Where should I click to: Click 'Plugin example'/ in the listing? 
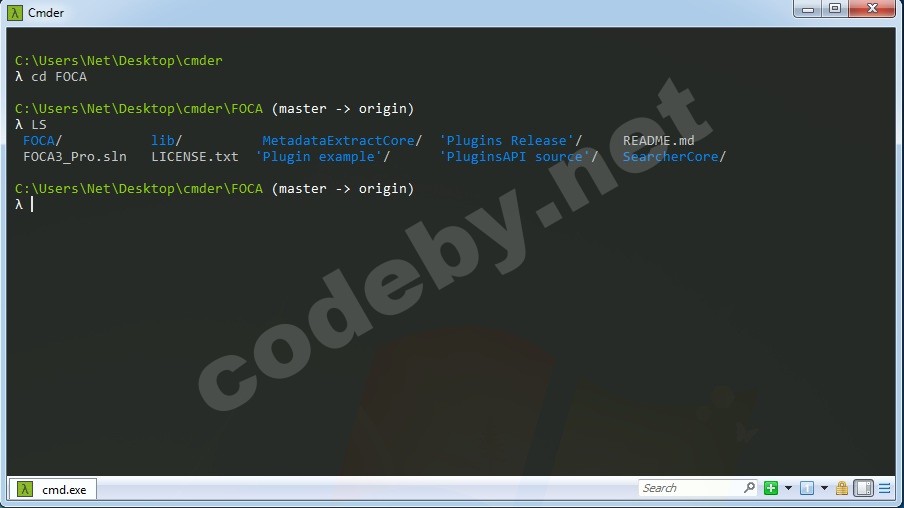(x=323, y=157)
